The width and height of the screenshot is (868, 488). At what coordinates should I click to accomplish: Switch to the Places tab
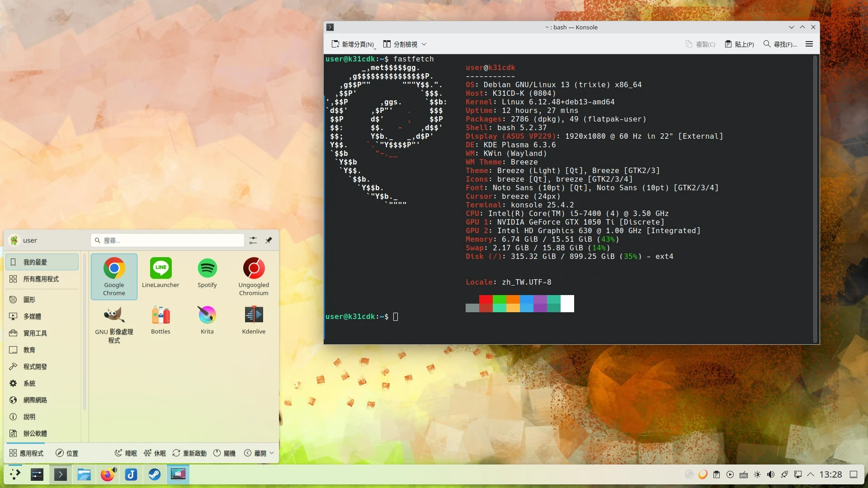click(x=67, y=453)
